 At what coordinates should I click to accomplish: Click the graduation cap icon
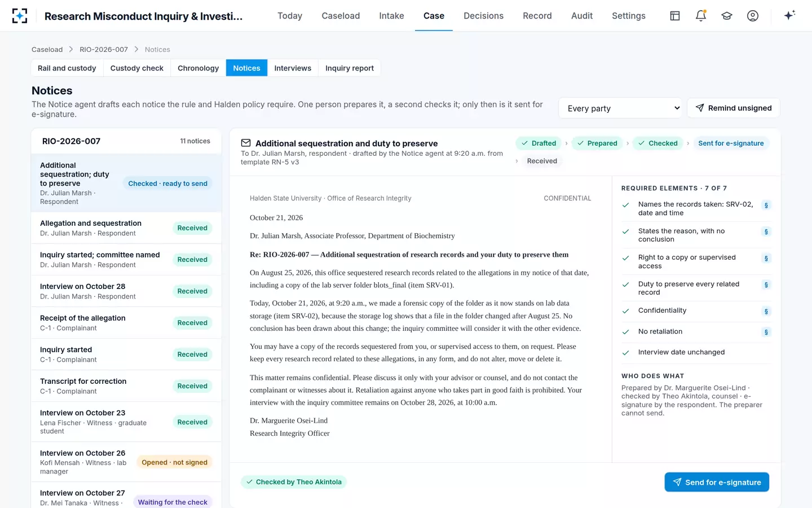727,16
